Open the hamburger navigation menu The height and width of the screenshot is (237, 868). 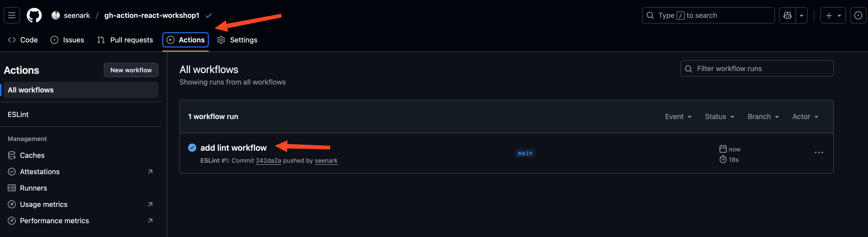click(12, 16)
